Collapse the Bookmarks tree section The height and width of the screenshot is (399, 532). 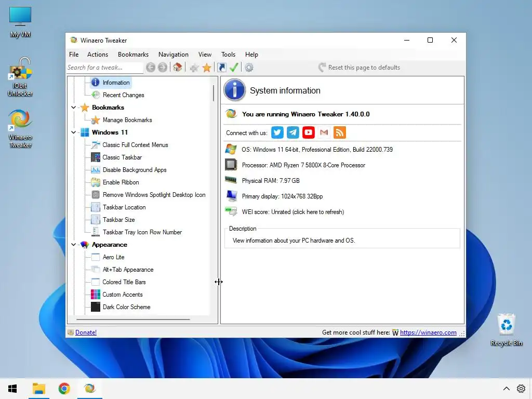pyautogui.click(x=73, y=108)
